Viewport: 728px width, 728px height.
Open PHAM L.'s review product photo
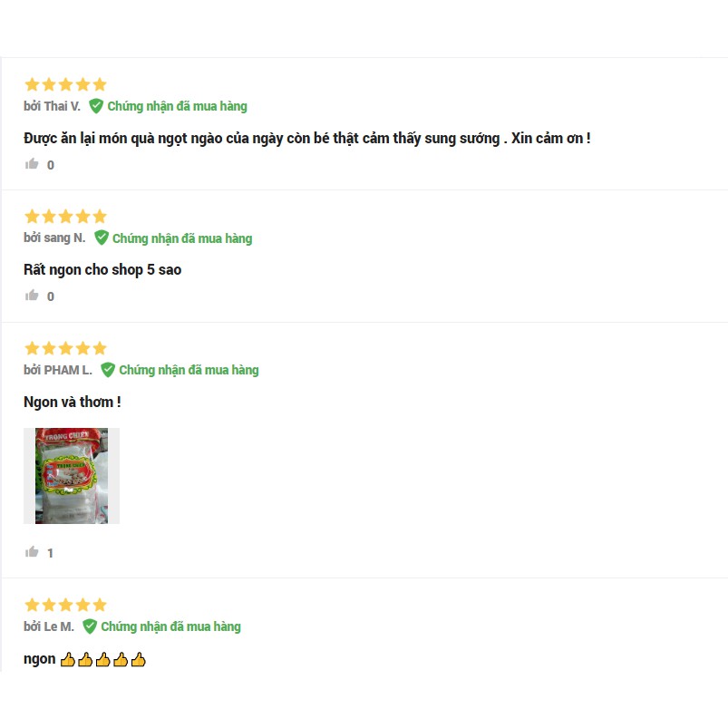(x=72, y=476)
